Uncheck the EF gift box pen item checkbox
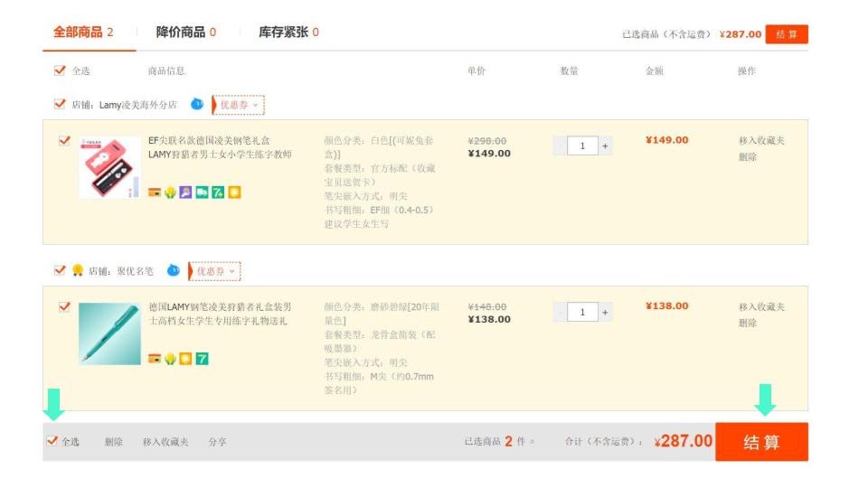Screen dimensions: 868x488 [64, 141]
